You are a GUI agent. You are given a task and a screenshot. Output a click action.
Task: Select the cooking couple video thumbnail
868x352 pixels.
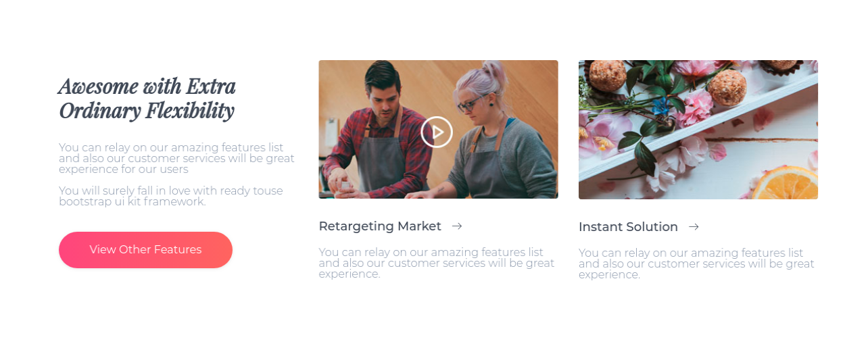pyautogui.click(x=438, y=129)
